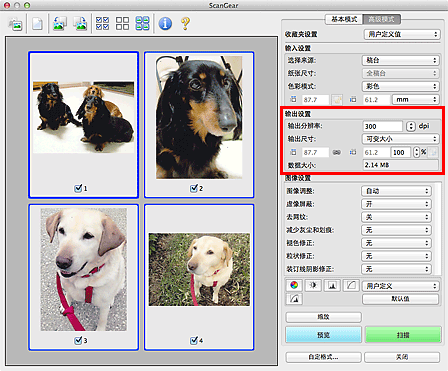Click the 关闭 close button
This screenshot has height=371, width=448.
tap(402, 357)
